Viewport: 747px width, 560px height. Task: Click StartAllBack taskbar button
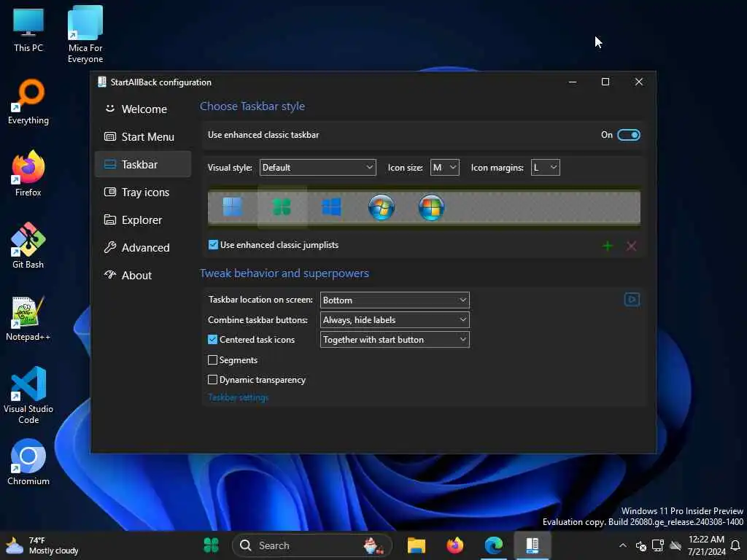click(532, 545)
